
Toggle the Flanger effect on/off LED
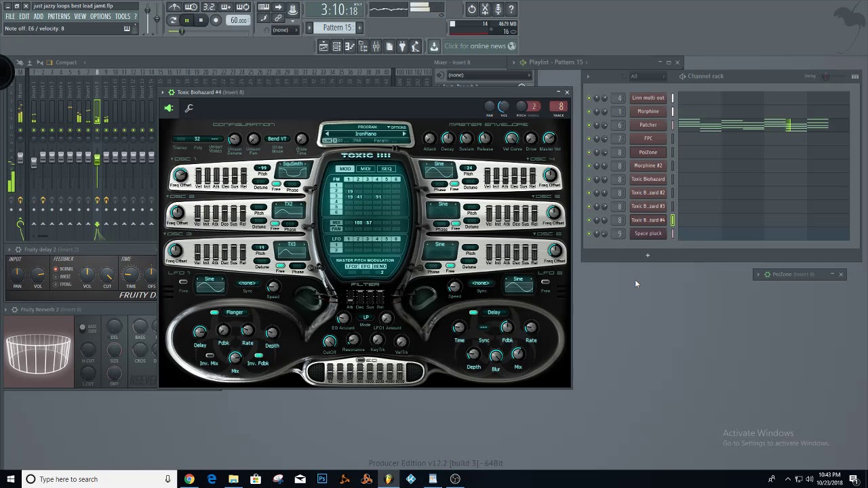pyautogui.click(x=214, y=312)
